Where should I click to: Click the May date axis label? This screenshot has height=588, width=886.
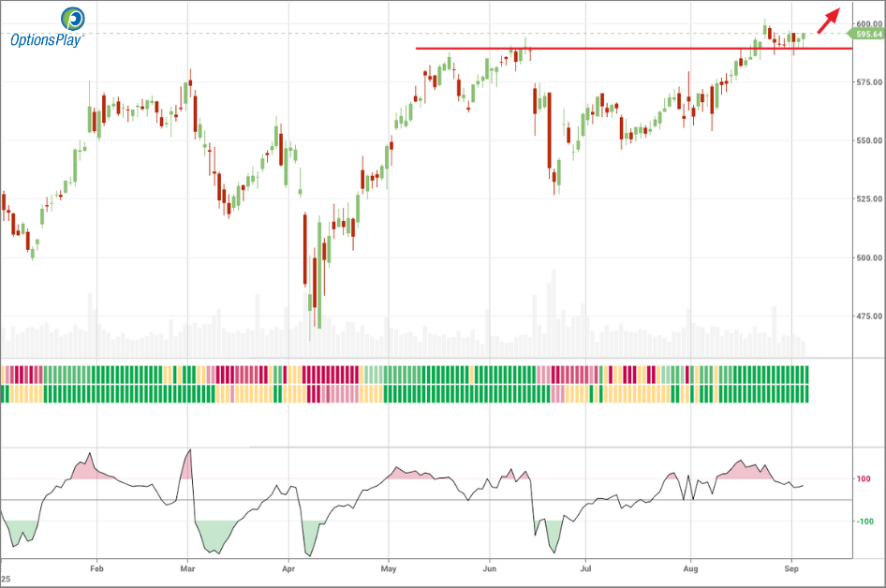[389, 568]
